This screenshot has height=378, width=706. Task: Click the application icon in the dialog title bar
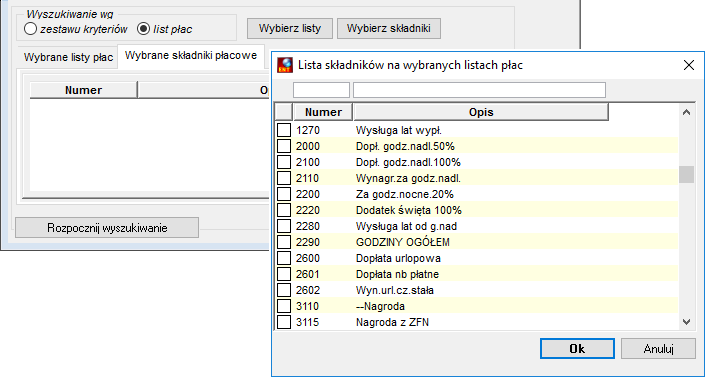pyautogui.click(x=284, y=65)
